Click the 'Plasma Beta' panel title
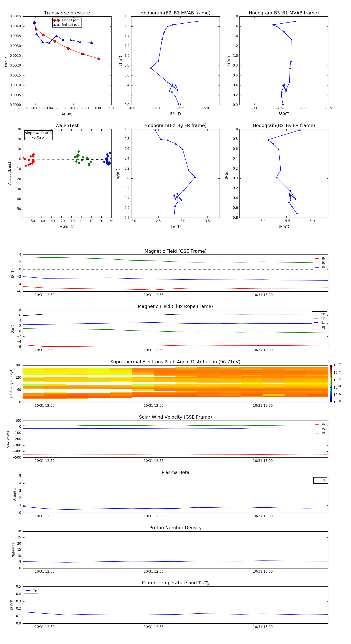Screen dimensions: 351x644 click(175, 472)
